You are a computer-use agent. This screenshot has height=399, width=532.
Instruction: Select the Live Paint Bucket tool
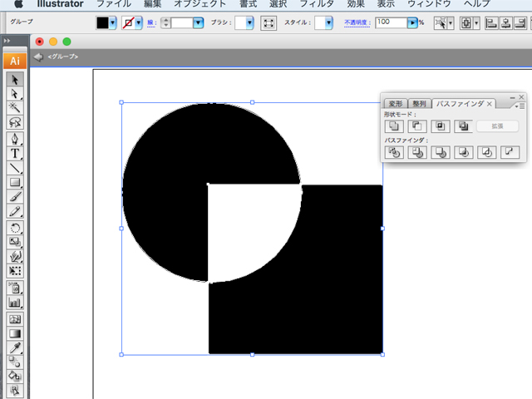[15, 376]
